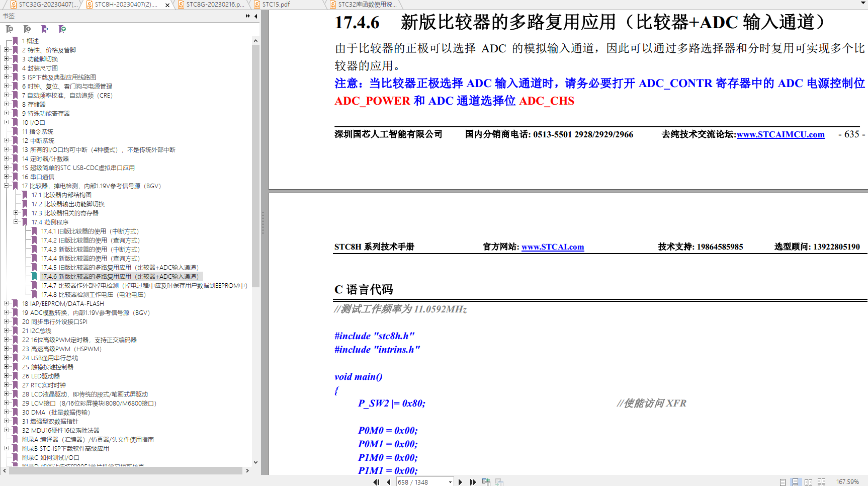Image resolution: width=868 pixels, height=486 pixels.
Task: Click the bookmark panel horizontal scrollbar
Action: click(126, 471)
